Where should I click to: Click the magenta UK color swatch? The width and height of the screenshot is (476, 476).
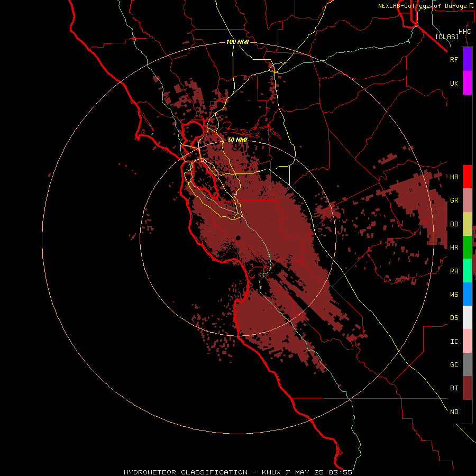point(467,83)
